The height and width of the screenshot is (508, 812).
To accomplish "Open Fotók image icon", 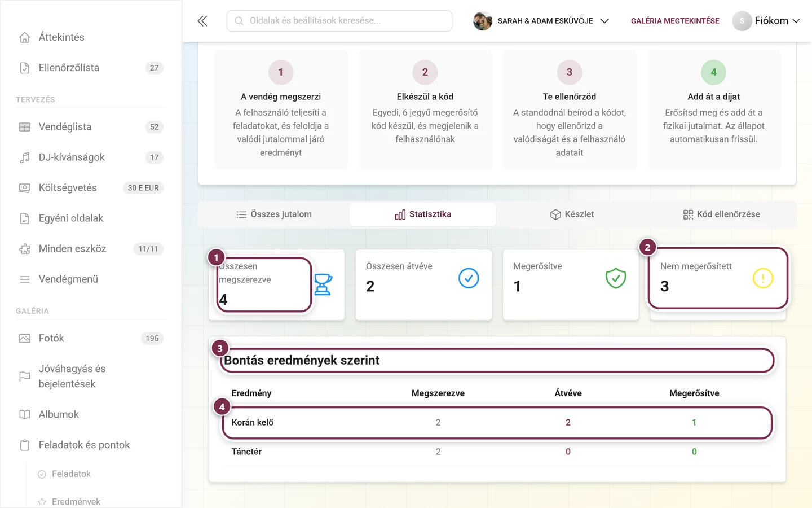I will click(x=25, y=339).
